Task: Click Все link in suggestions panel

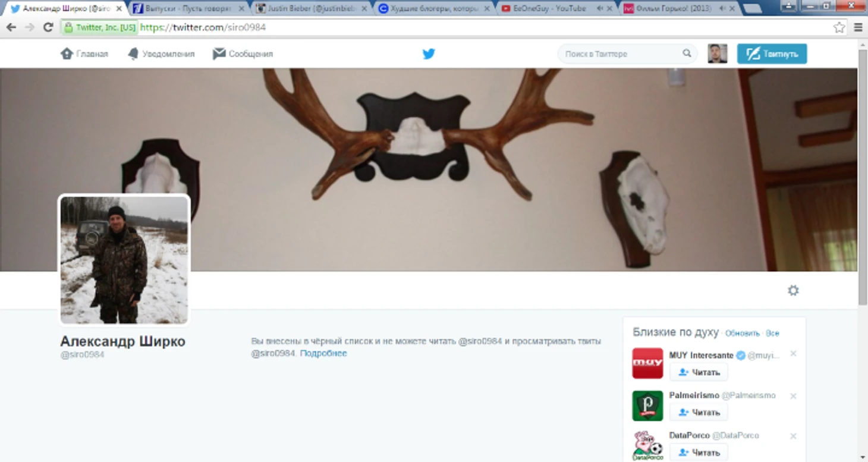Action: click(772, 334)
